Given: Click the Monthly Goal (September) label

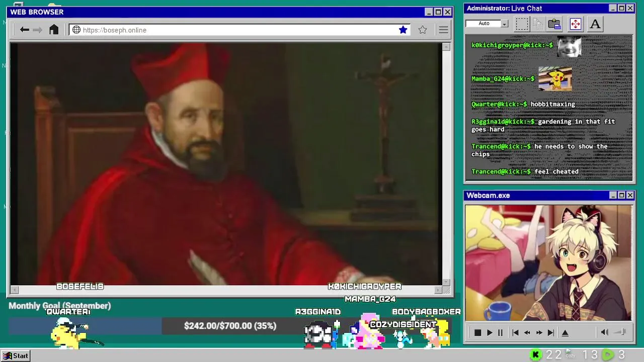Looking at the screenshot, I should point(59,306).
